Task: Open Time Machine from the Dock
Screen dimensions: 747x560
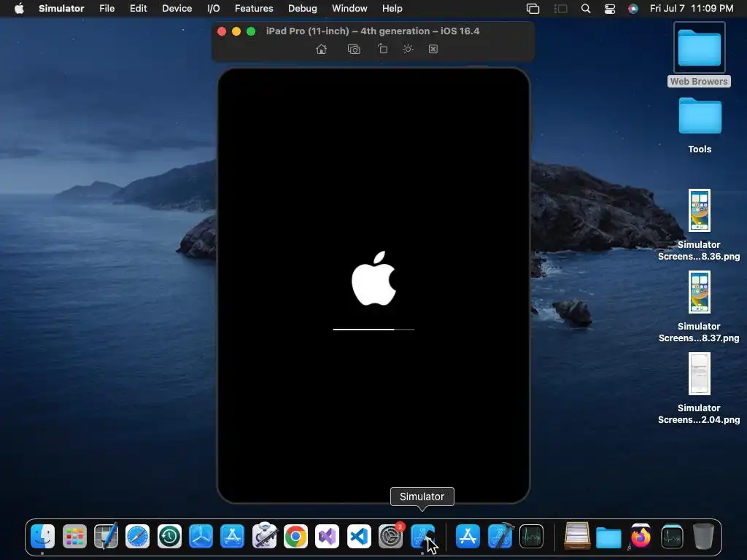Action: pos(169,537)
